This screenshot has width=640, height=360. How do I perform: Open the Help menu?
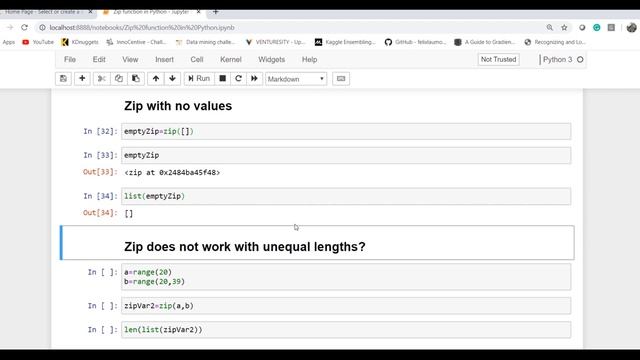click(x=309, y=60)
